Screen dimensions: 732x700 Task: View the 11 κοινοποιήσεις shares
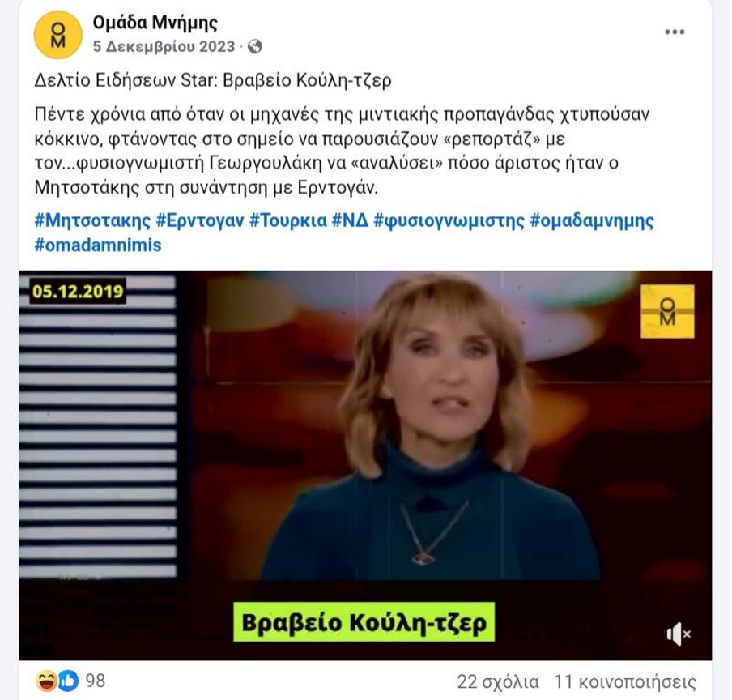(625, 682)
